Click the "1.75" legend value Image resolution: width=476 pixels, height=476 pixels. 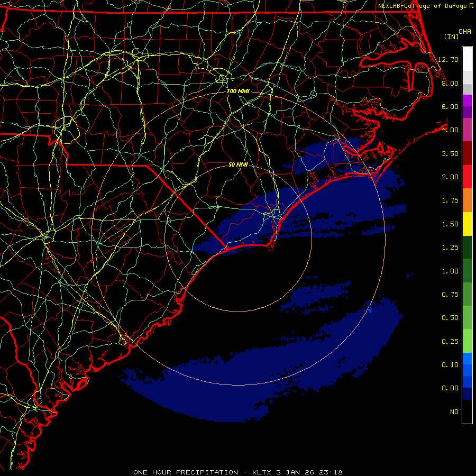point(450,200)
